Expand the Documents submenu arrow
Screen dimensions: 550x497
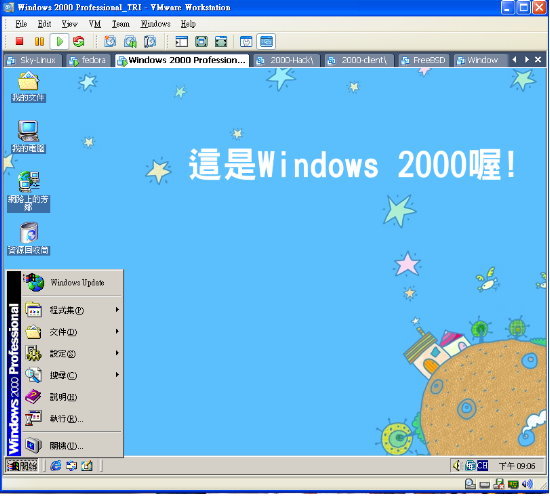[x=118, y=331]
